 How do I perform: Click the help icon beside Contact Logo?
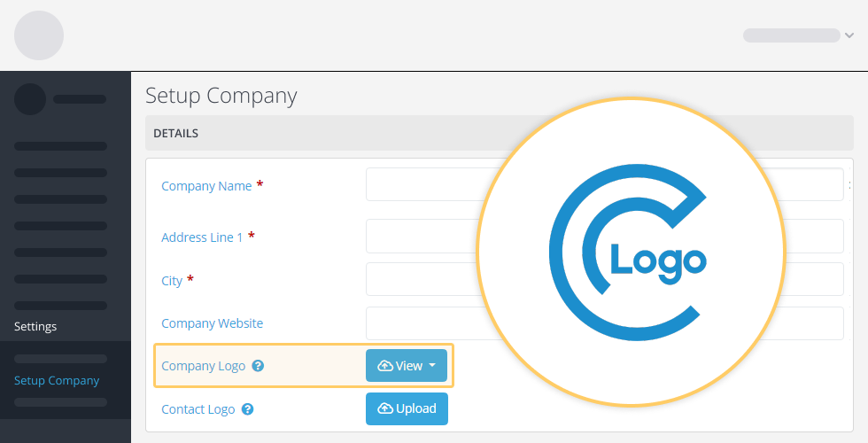pos(248,409)
